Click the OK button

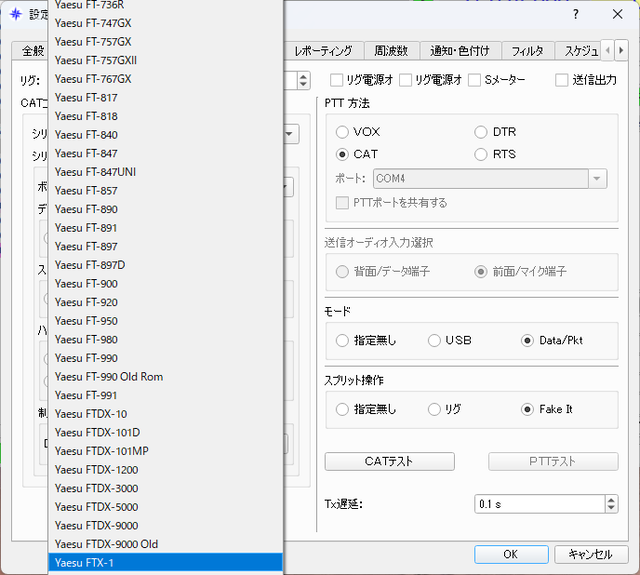click(511, 554)
